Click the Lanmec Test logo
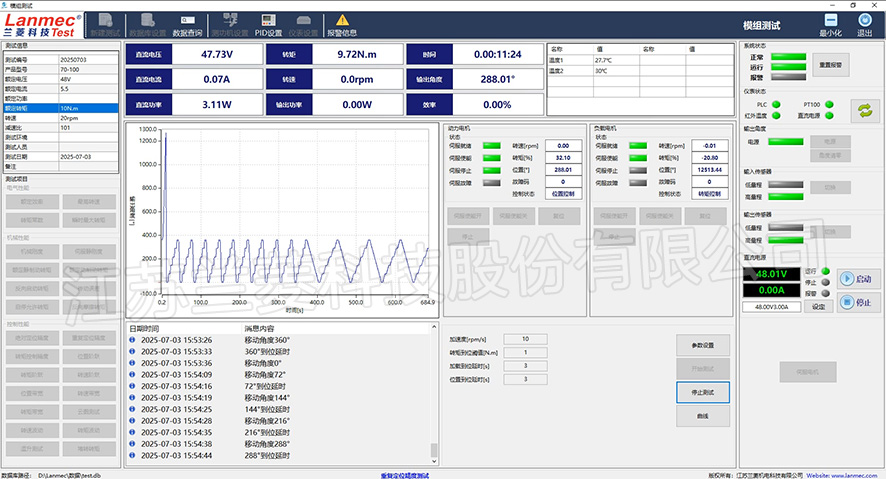The height and width of the screenshot is (479, 886). [x=42, y=26]
